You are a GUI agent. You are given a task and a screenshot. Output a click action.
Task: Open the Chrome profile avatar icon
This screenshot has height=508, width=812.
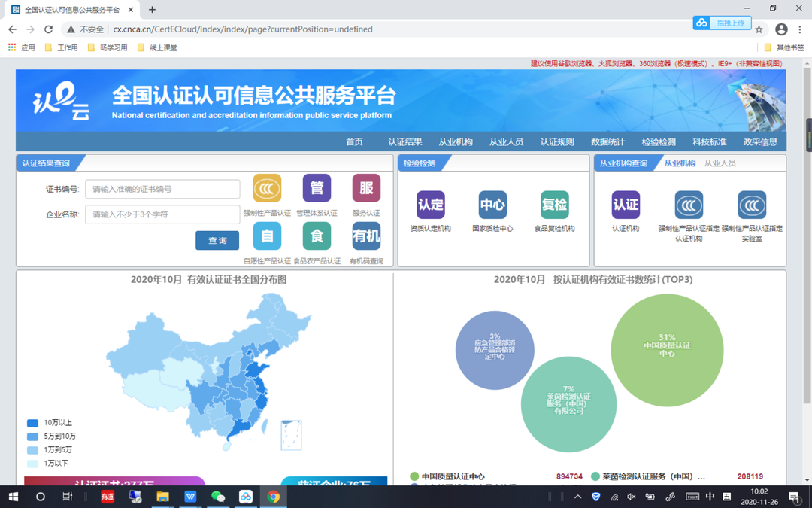781,29
